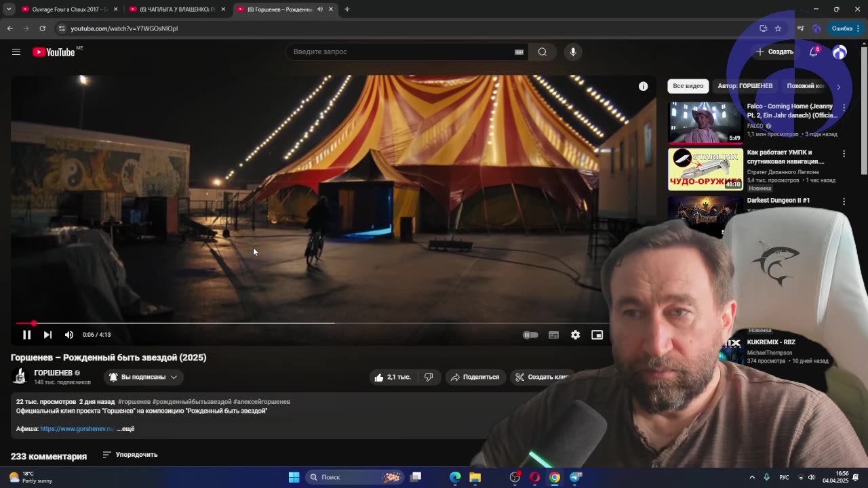This screenshot has width=868, height=488.
Task: Show video info card icon
Action: [643, 86]
